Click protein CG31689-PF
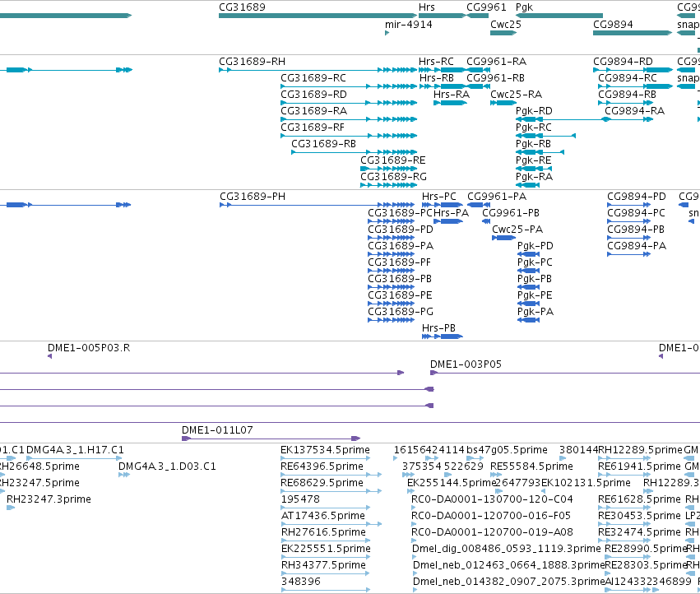700x594 pixels. [399, 262]
